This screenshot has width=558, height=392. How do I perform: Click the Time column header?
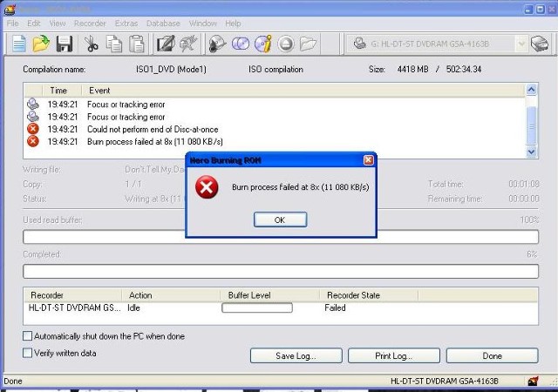pyautogui.click(x=62, y=91)
